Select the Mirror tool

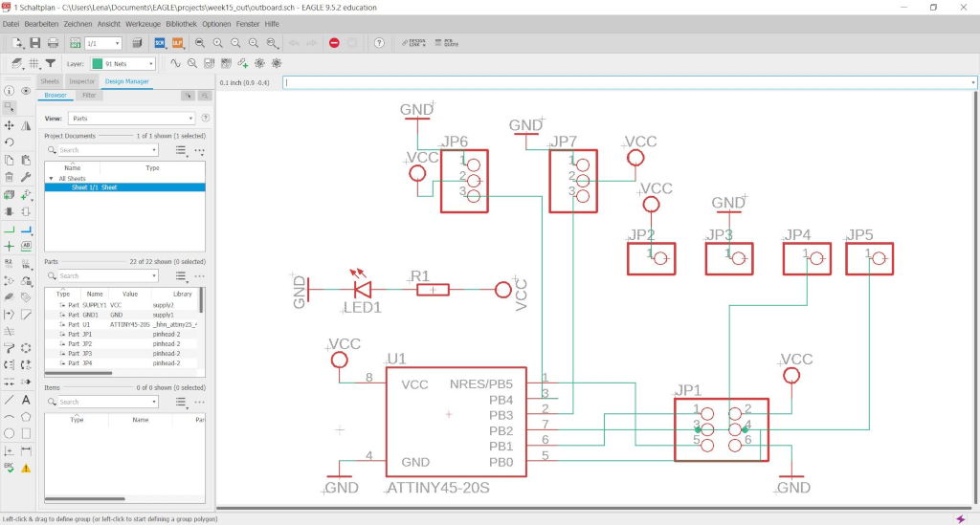[x=26, y=125]
